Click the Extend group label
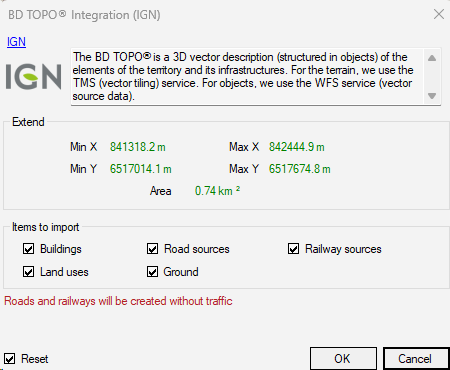The height and width of the screenshot is (370, 450). click(28, 122)
